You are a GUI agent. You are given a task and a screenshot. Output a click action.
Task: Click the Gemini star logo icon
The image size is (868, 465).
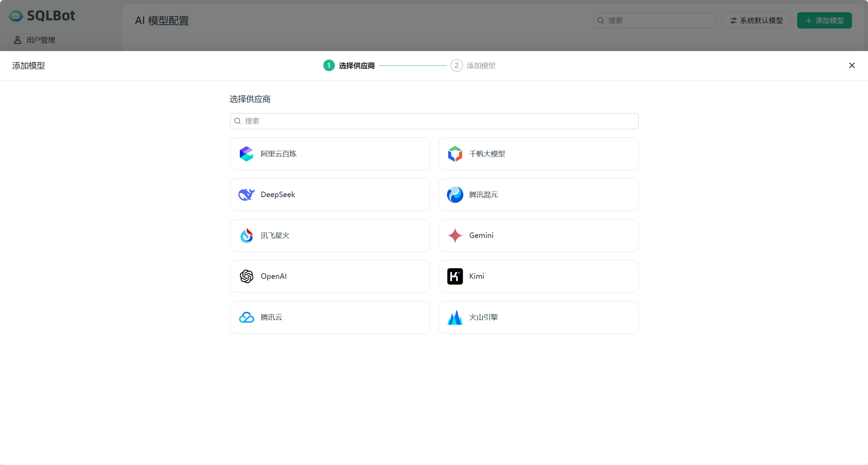(x=455, y=236)
